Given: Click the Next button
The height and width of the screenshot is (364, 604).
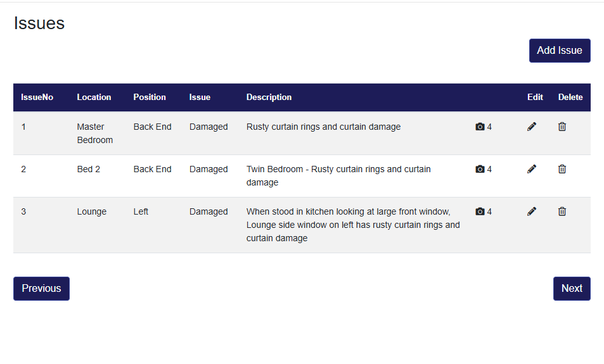Looking at the screenshot, I should click(571, 288).
